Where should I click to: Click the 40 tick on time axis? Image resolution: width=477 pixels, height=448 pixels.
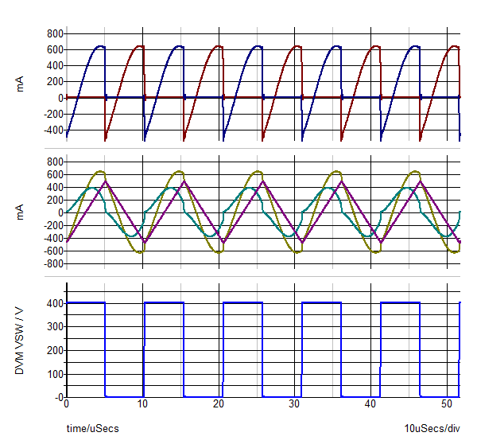point(370,404)
